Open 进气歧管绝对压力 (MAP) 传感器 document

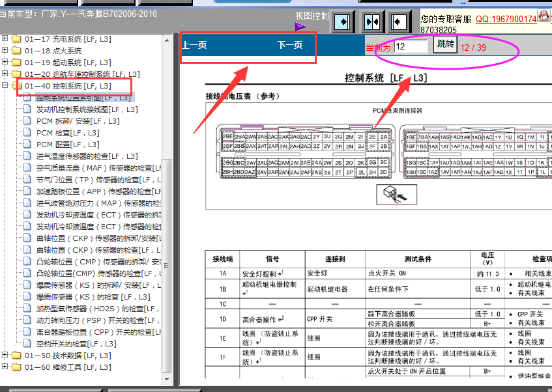tap(98, 203)
